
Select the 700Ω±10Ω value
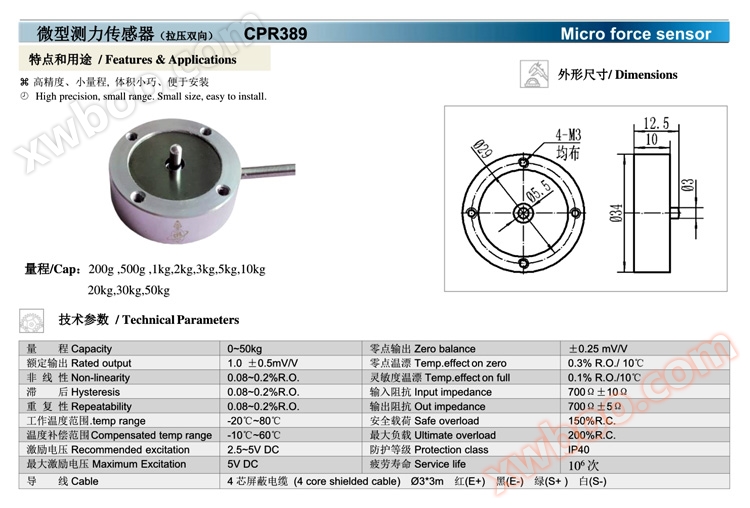[x=597, y=392]
